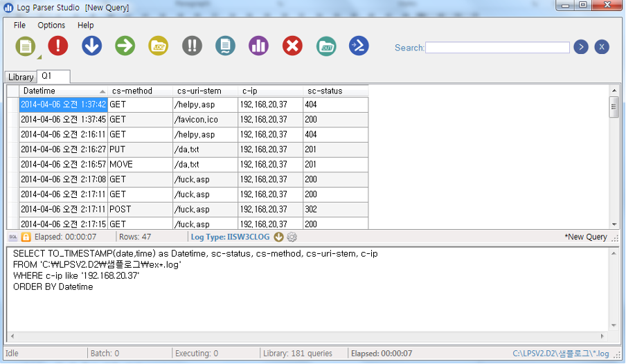Click the blue PowerShell export icon
The width and height of the screenshot is (626, 364).
[x=359, y=46]
